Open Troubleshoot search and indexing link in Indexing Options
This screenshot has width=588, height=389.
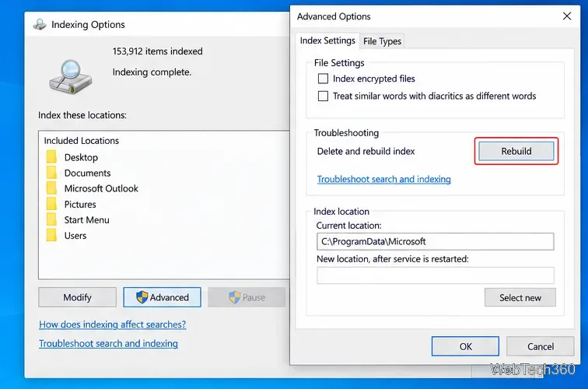(108, 344)
